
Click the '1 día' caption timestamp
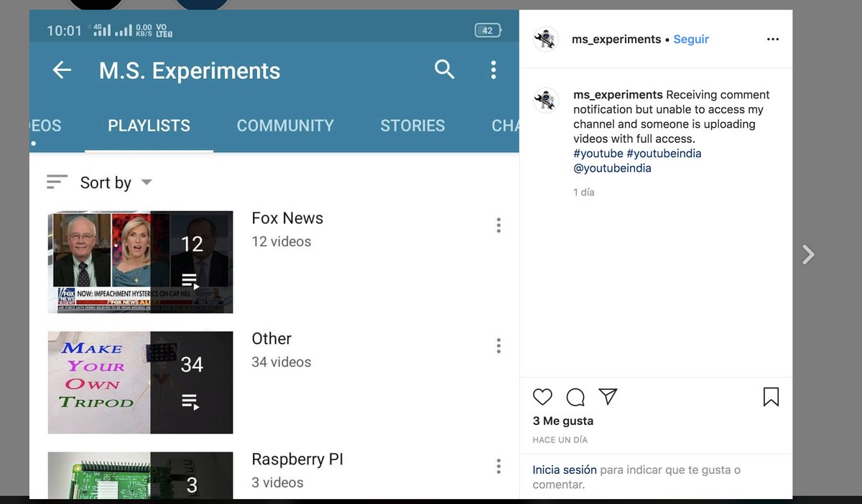pos(584,192)
